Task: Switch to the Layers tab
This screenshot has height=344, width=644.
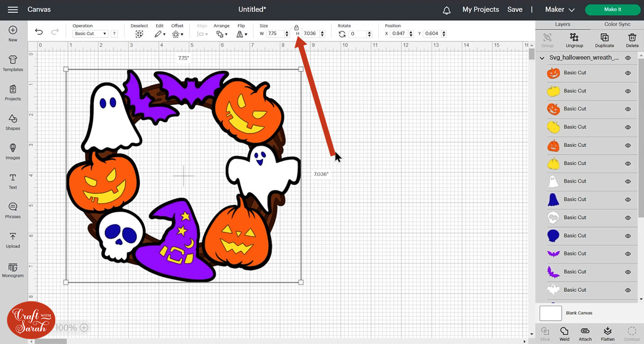Action: 562,25
